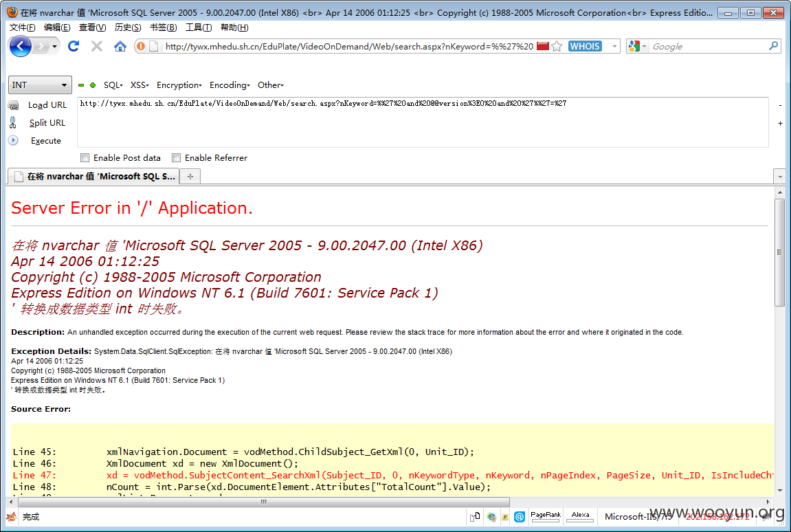
Task: Open the 历史(S) menu
Action: click(x=128, y=27)
